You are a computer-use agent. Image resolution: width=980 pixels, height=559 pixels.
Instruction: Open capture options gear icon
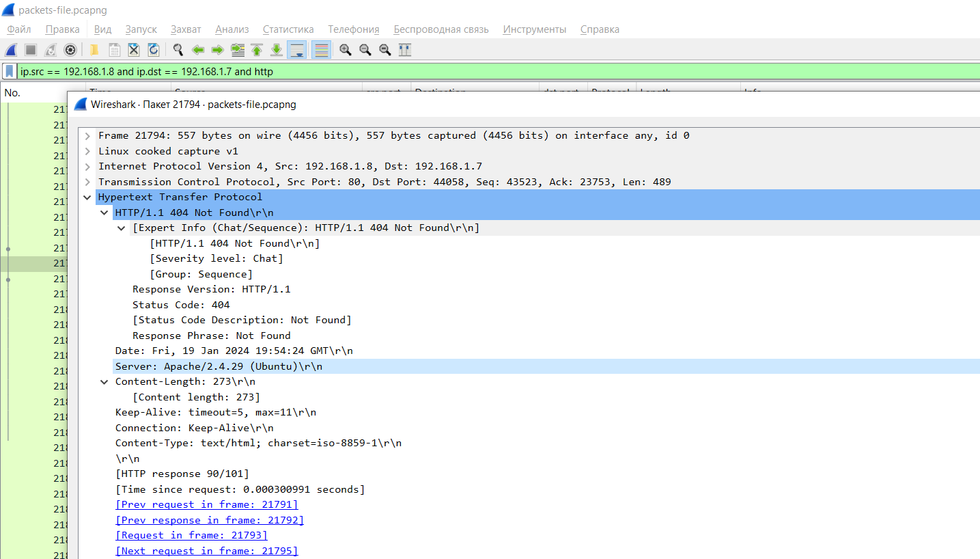(70, 50)
